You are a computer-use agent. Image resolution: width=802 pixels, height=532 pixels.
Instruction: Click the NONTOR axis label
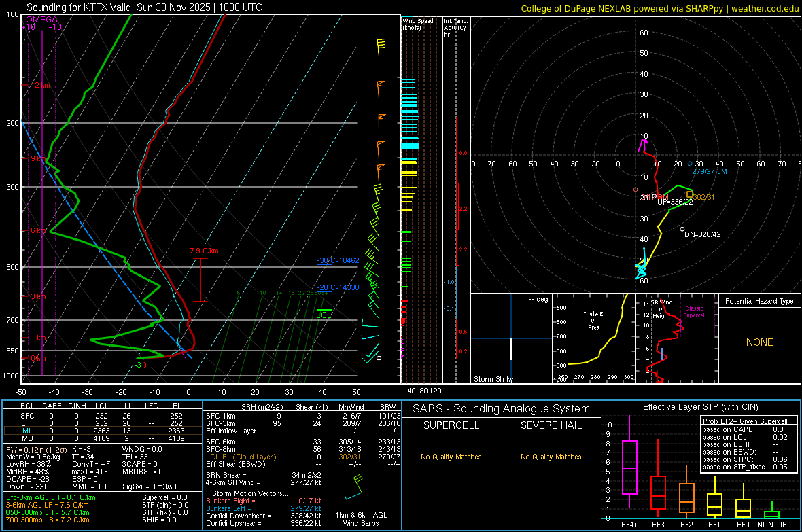point(772,525)
